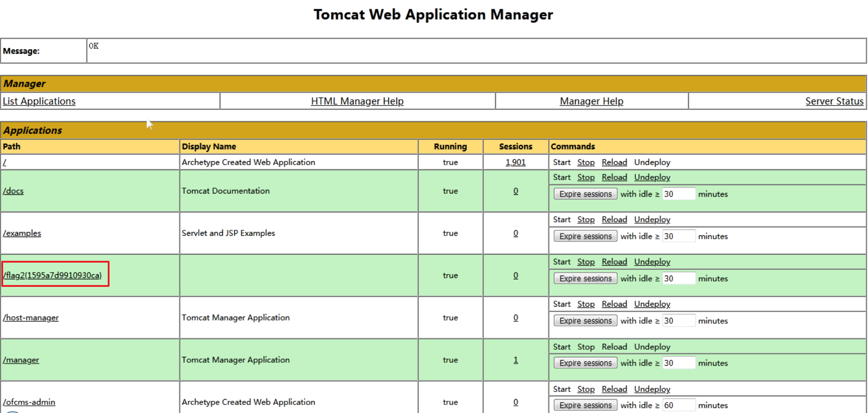This screenshot has width=868, height=413.
Task: Select the "OK" message text
Action: (93, 46)
